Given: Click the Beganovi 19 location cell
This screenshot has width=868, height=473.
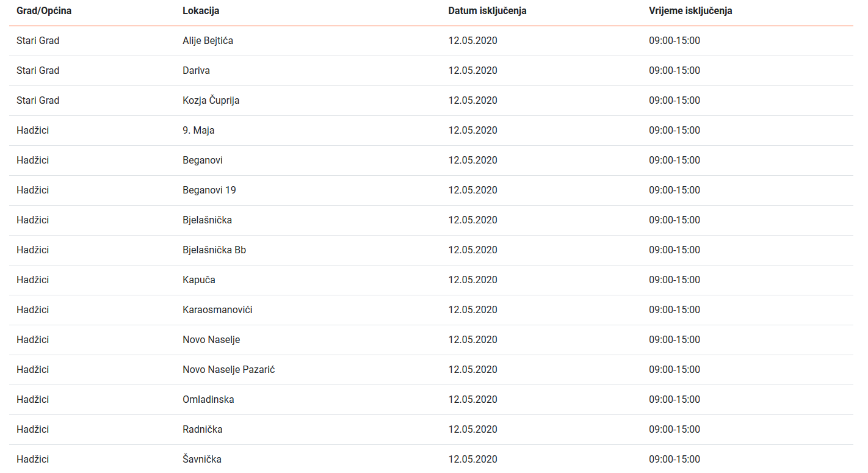Looking at the screenshot, I should click(x=209, y=190).
